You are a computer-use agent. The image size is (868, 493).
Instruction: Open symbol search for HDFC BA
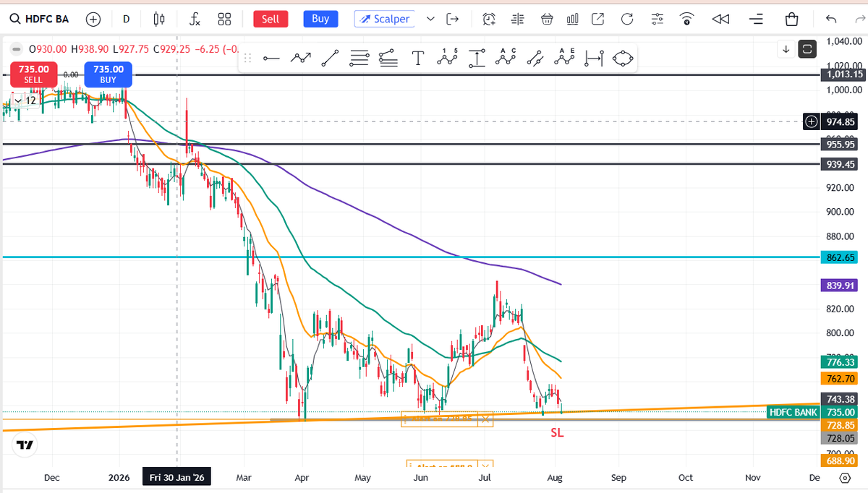tap(39, 19)
